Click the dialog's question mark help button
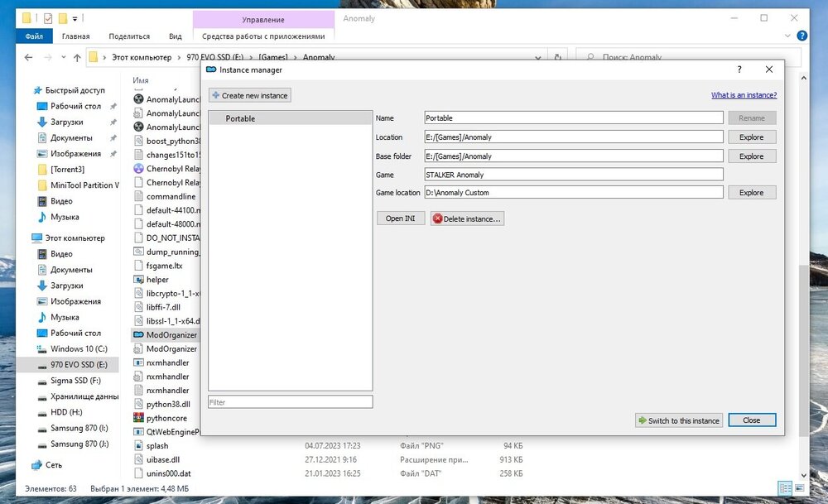 pos(739,70)
